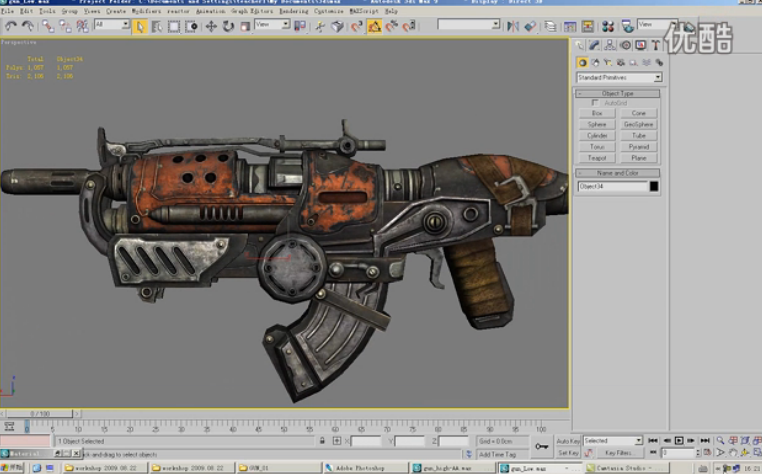Switch to the Motion command panel tab

pyautogui.click(x=625, y=45)
